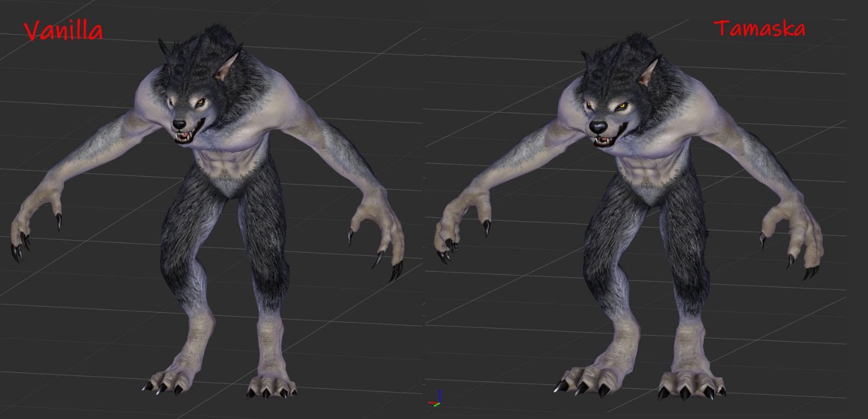This screenshot has height=419, width=868.
Task: Select the Vanilla werewolf's left-side foot
Action: (168, 379)
